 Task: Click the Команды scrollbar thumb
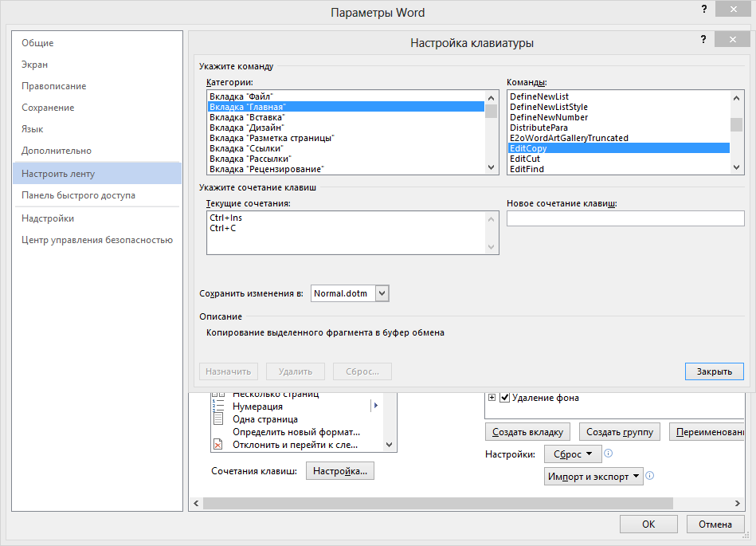pos(736,124)
